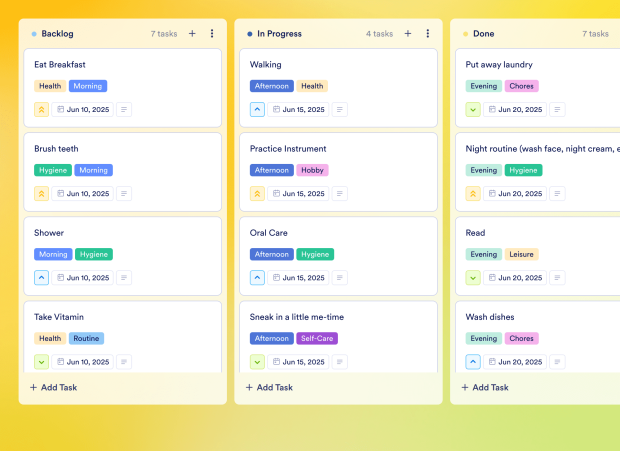This screenshot has width=620, height=451.
Task: Click Add Task under Backlog column
Action: [54, 387]
